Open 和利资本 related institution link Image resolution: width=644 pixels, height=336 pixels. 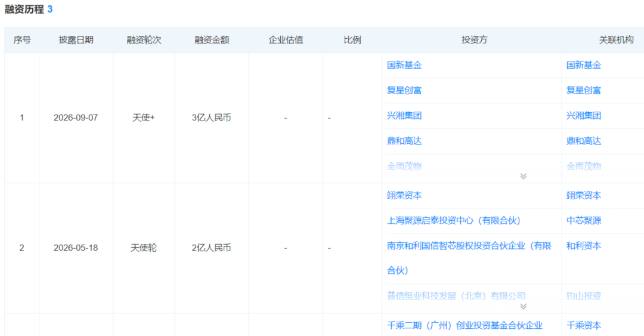(x=584, y=246)
